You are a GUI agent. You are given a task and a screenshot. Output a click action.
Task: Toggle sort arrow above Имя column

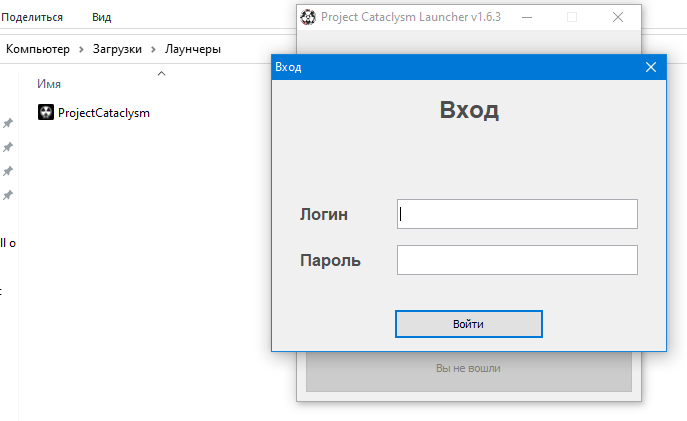coord(161,73)
